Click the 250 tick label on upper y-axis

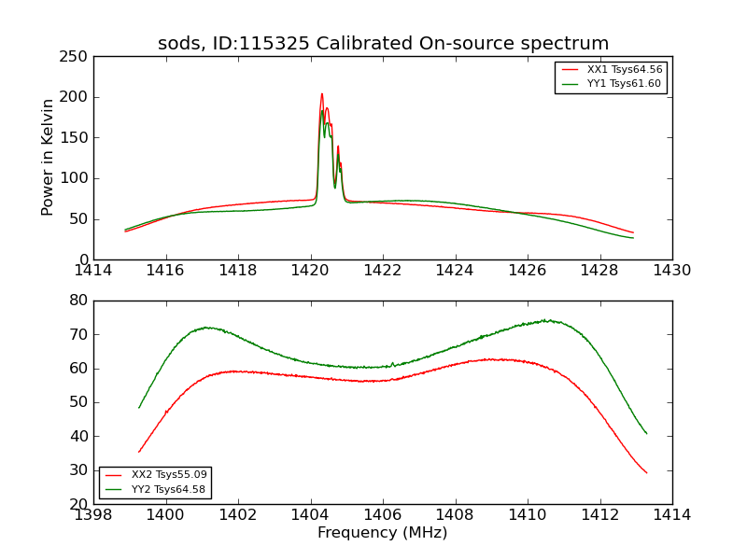click(74, 57)
